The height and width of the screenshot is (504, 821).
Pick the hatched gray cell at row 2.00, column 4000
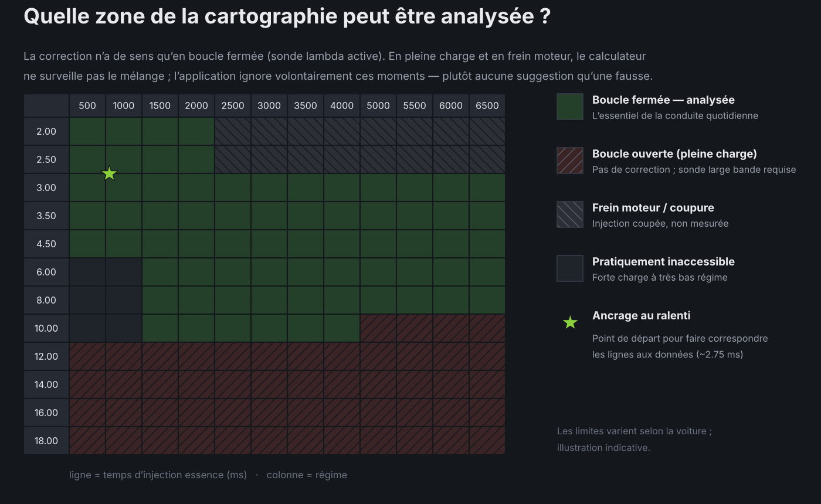342,131
